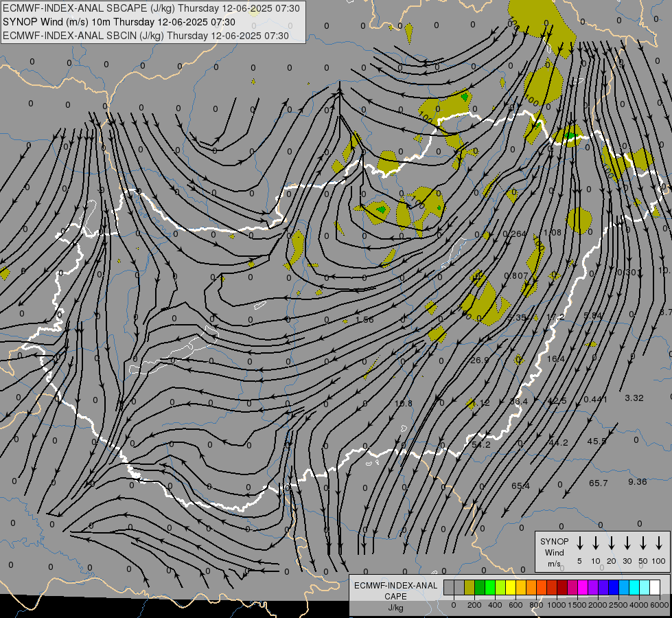Click the 44.2 value on the map
This screenshot has width=672, height=618.
559,443
